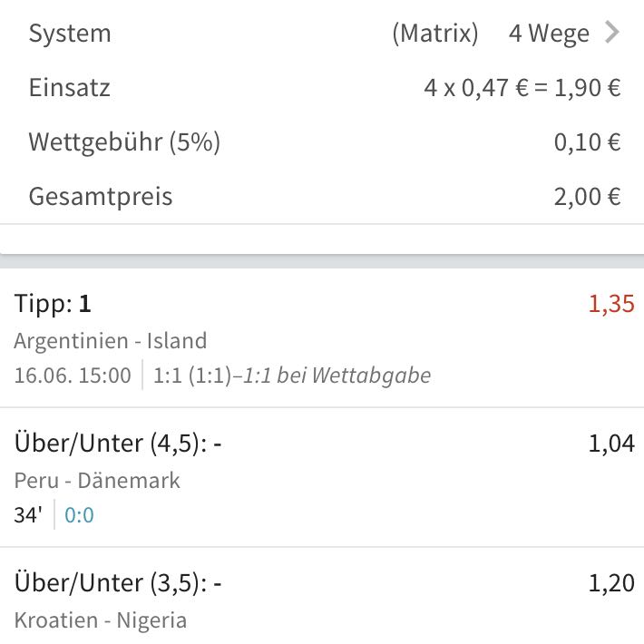Tap the Gesamtpreis label
The height and width of the screenshot is (644, 644).
(x=101, y=197)
